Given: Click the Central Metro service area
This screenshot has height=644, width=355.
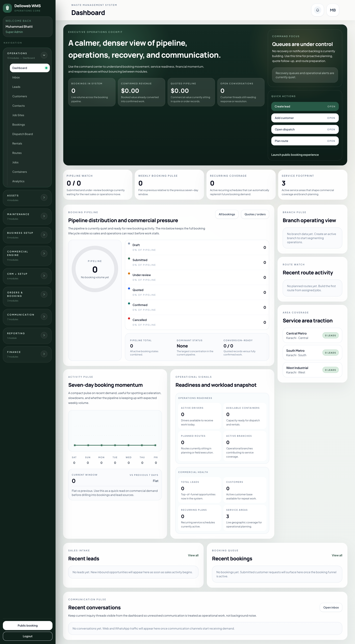Looking at the screenshot, I should pos(312,336).
